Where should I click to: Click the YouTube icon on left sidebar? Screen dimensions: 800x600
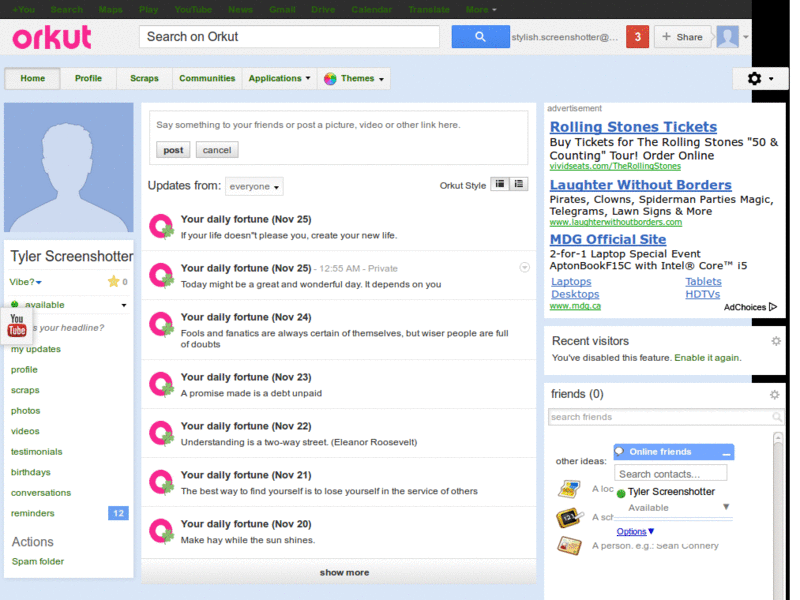(x=16, y=325)
